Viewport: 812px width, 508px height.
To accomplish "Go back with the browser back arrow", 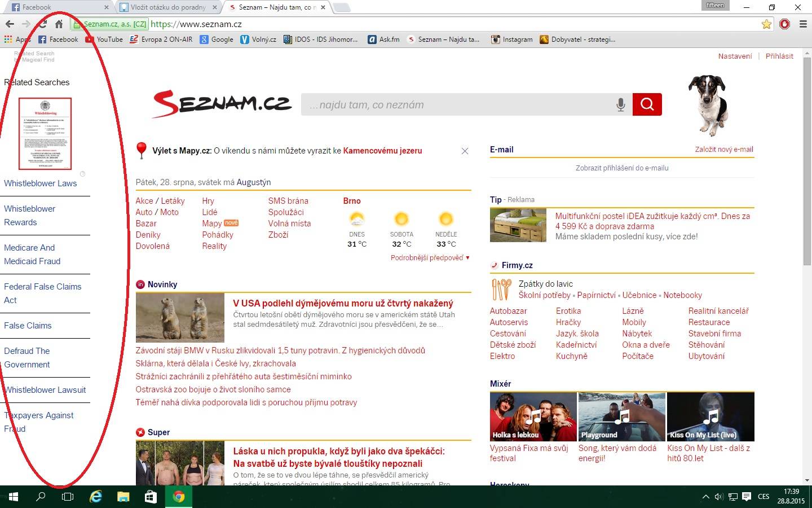I will (x=10, y=24).
